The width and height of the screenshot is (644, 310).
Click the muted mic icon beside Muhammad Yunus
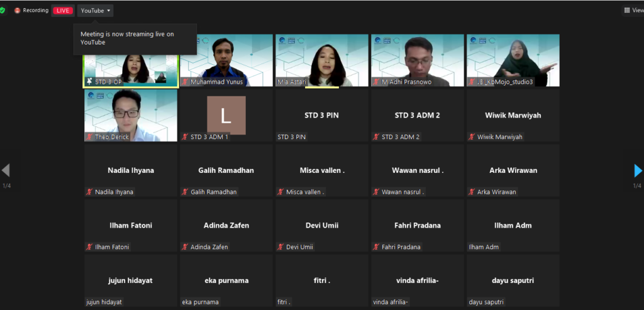pos(185,82)
